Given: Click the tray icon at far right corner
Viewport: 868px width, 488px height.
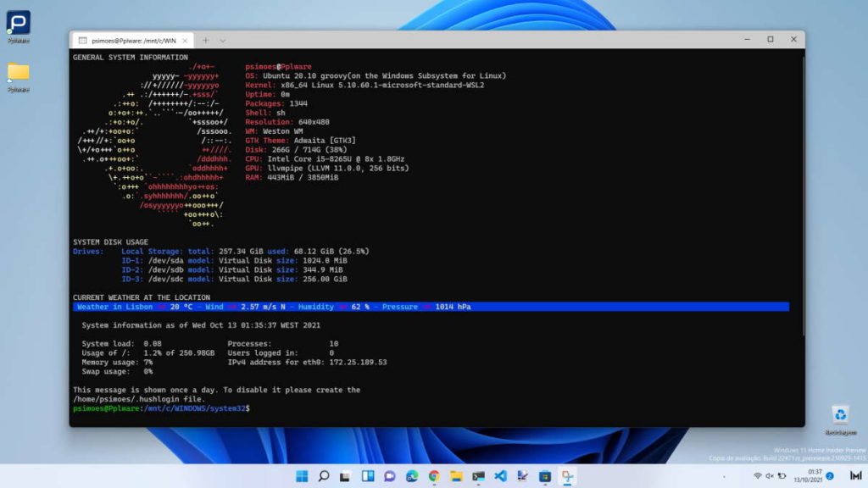Looking at the screenshot, I should [855, 476].
